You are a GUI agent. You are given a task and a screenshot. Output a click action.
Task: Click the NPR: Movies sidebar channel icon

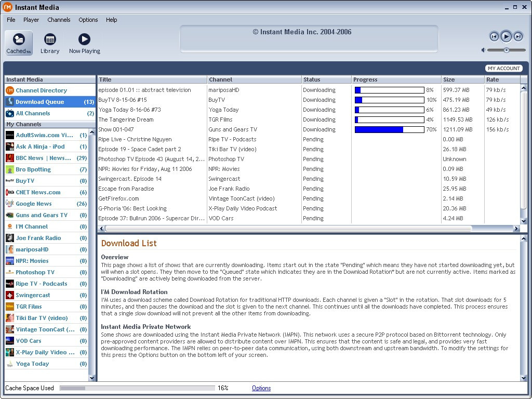pyautogui.click(x=10, y=261)
